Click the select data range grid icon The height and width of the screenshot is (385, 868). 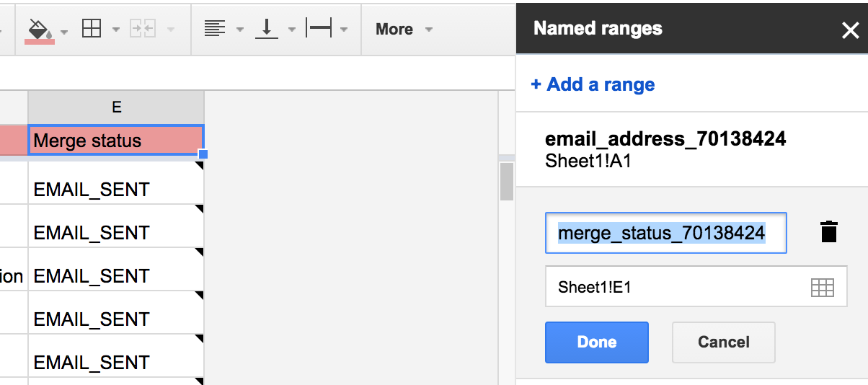tap(822, 287)
